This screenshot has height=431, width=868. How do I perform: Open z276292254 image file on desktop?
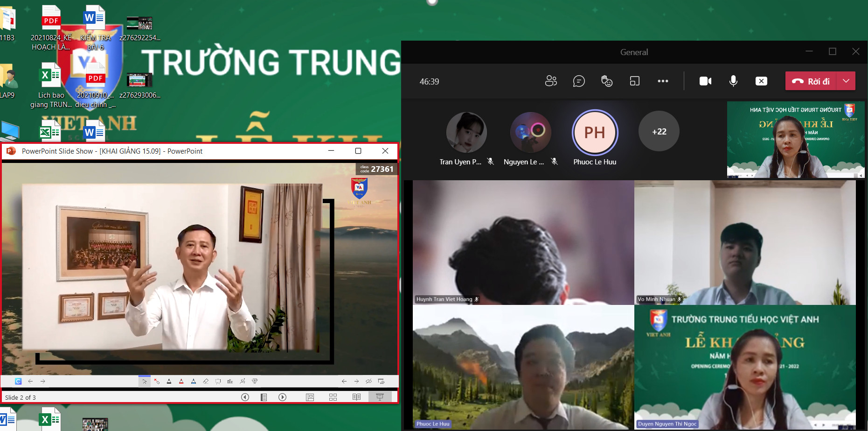coord(139,29)
